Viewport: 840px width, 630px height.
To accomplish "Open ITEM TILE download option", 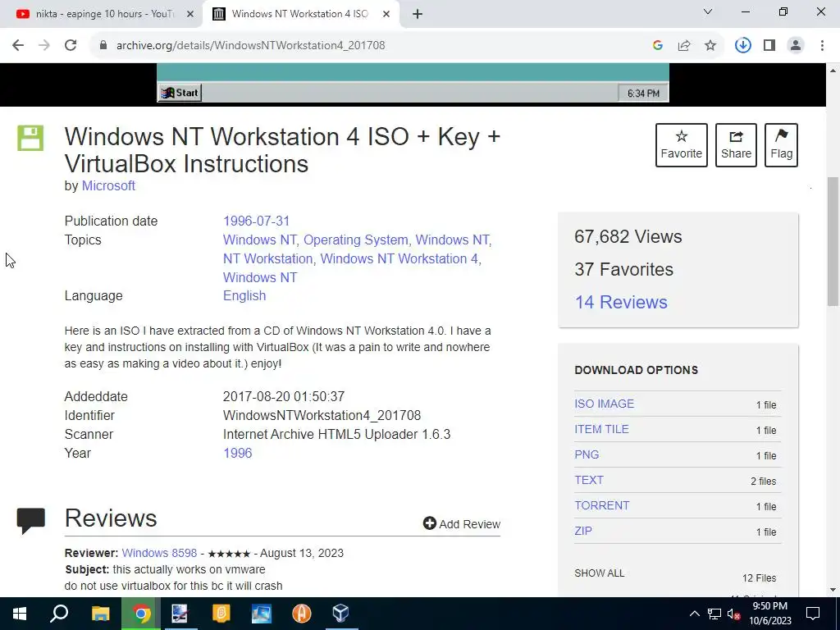I will click(x=601, y=429).
